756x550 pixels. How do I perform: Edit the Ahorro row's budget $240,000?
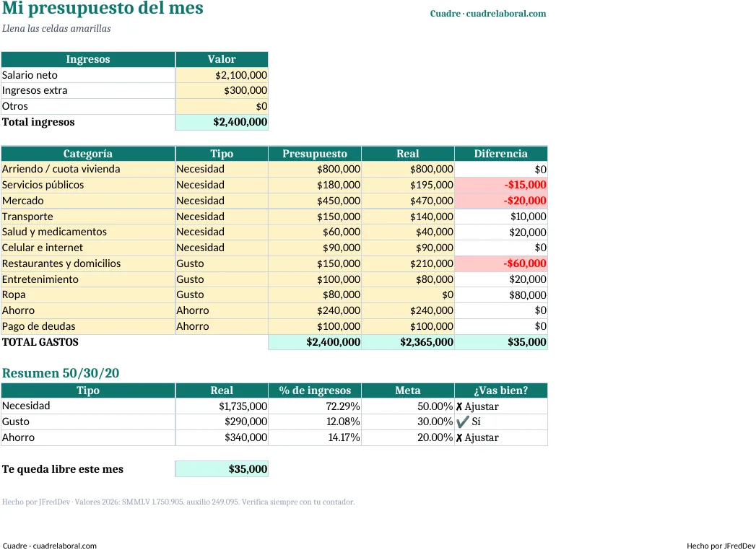coord(315,310)
